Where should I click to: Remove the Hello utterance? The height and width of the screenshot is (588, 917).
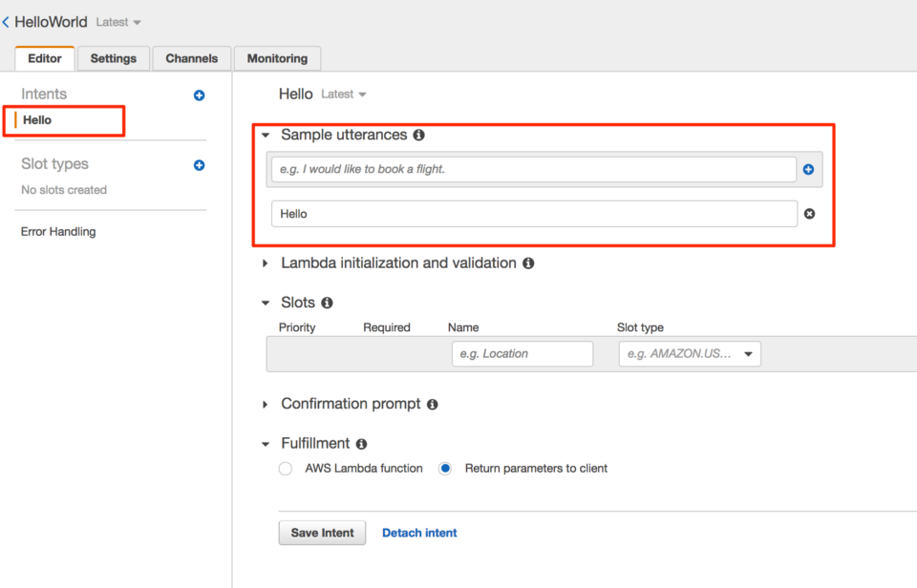point(809,214)
